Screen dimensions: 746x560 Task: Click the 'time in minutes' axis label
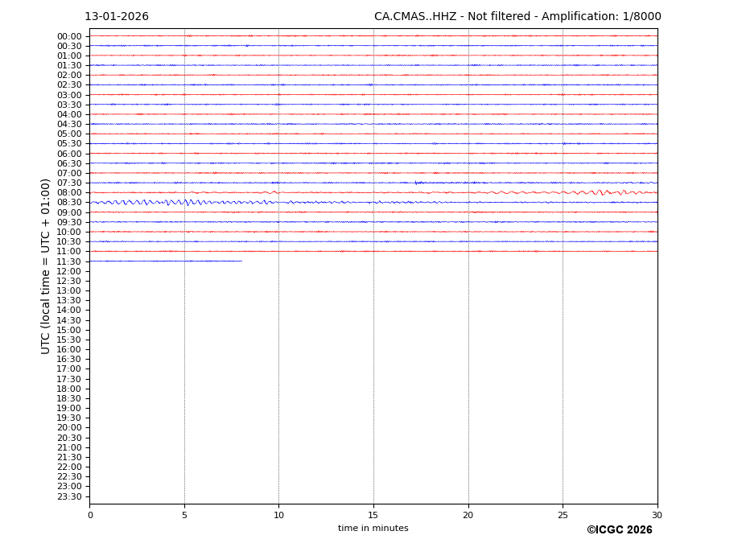(x=373, y=529)
